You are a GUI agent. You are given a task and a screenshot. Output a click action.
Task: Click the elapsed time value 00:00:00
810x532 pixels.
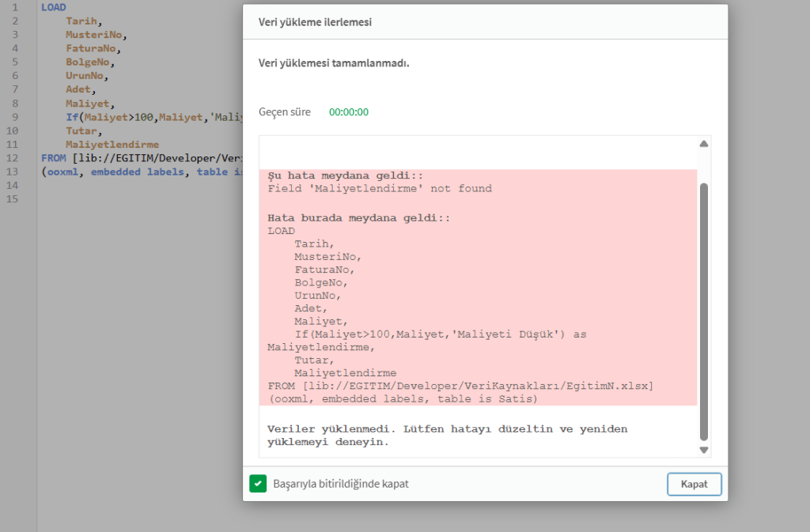[x=349, y=112]
